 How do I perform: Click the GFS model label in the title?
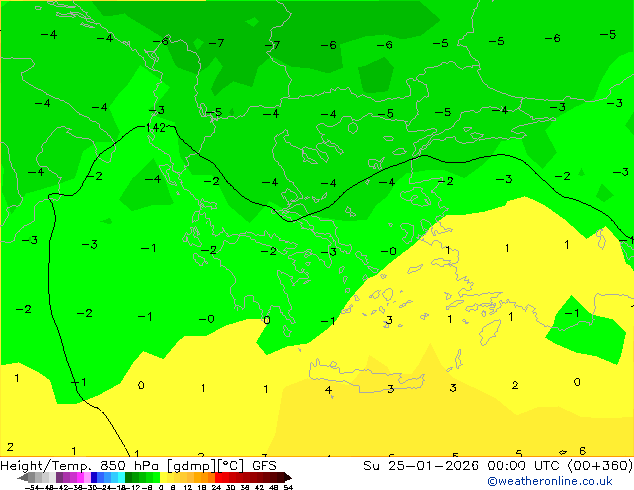[264, 465]
